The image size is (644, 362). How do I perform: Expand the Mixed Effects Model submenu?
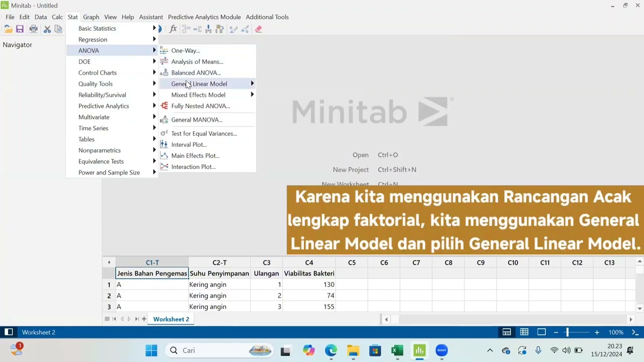click(207, 95)
